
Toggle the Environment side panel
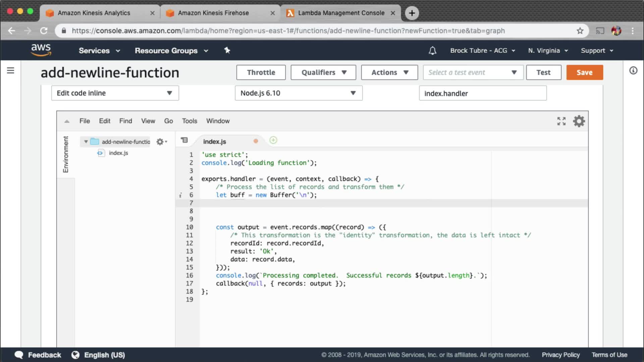click(66, 154)
